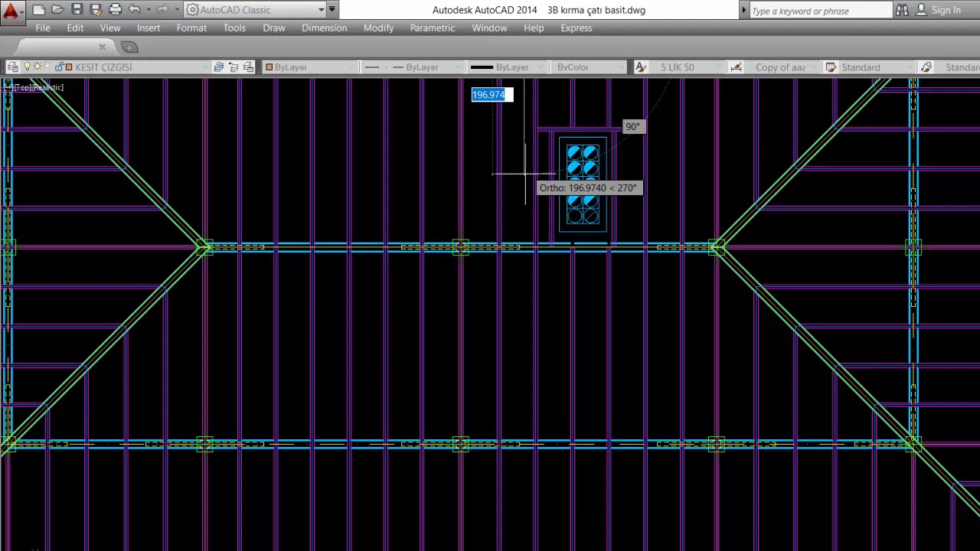Click the Save icon in quick access toolbar

[77, 10]
